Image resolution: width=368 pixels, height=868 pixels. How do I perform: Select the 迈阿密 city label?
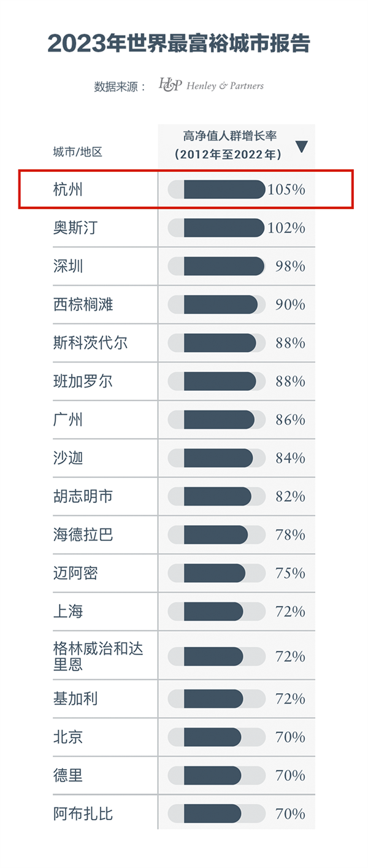point(75,573)
